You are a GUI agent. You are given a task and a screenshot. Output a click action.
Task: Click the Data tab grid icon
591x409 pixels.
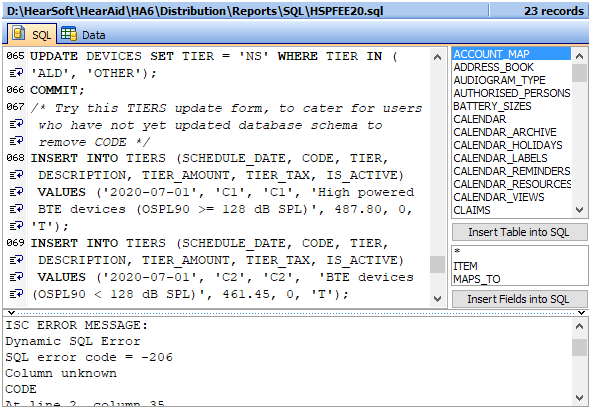click(x=68, y=34)
